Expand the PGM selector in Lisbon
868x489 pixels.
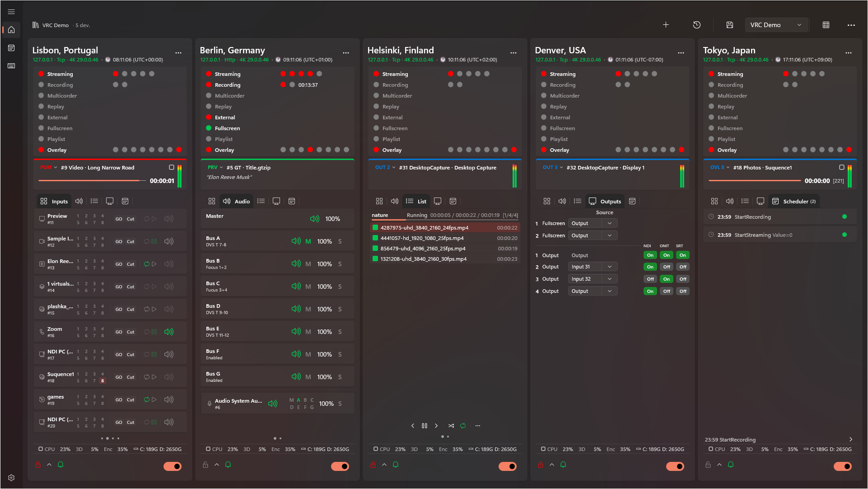tap(49, 168)
